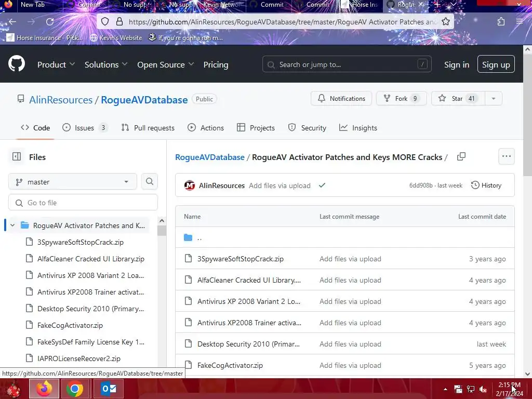
Task: Click the Firefox taskbar icon
Action: click(x=44, y=389)
